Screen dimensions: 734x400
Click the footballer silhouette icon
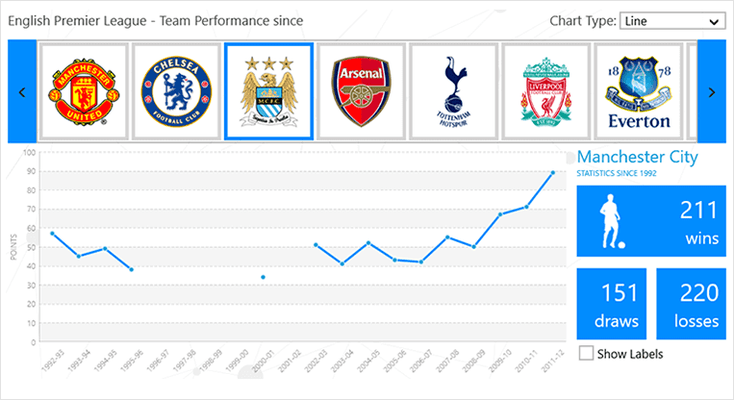(x=612, y=221)
